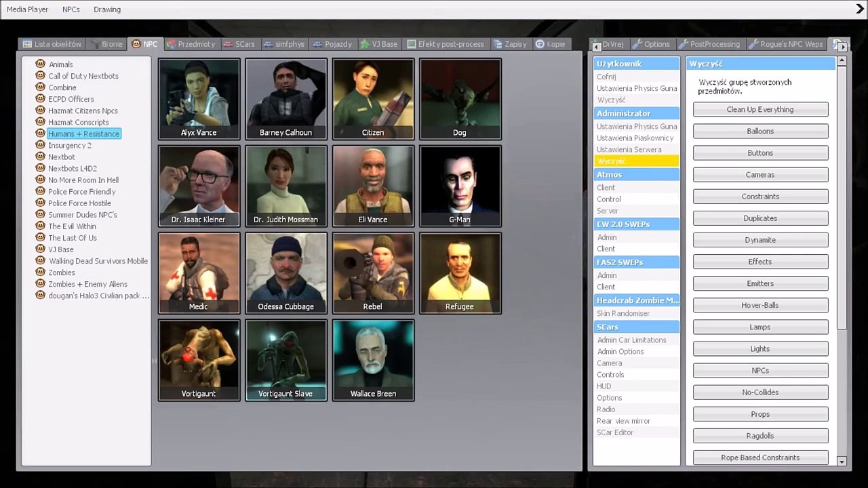This screenshot has height=488, width=868.
Task: Open the Drawing menu
Action: (x=107, y=9)
